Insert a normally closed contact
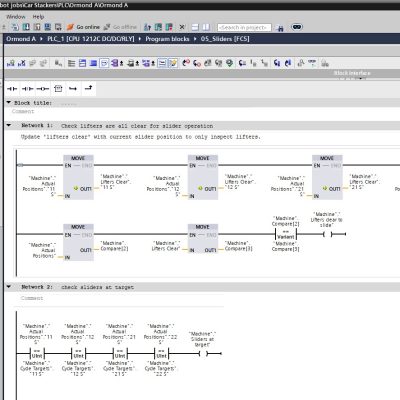Viewport: 400px width, 400px height. coord(27,89)
